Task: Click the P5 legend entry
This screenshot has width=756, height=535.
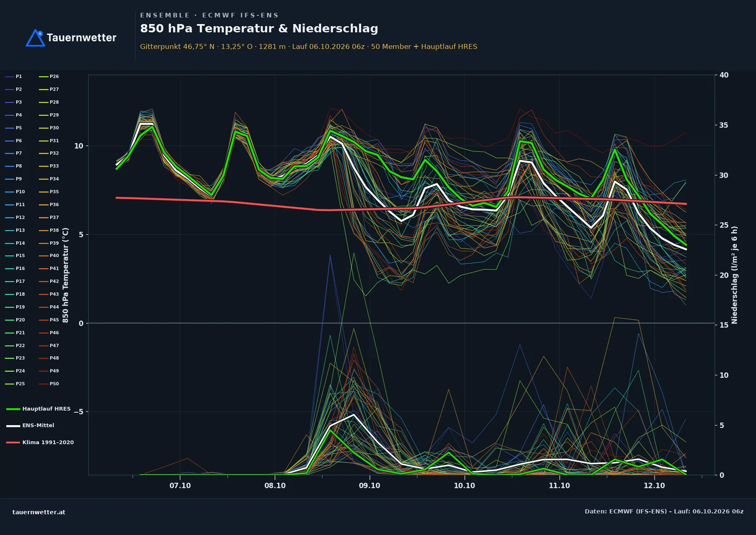Action: (13, 128)
